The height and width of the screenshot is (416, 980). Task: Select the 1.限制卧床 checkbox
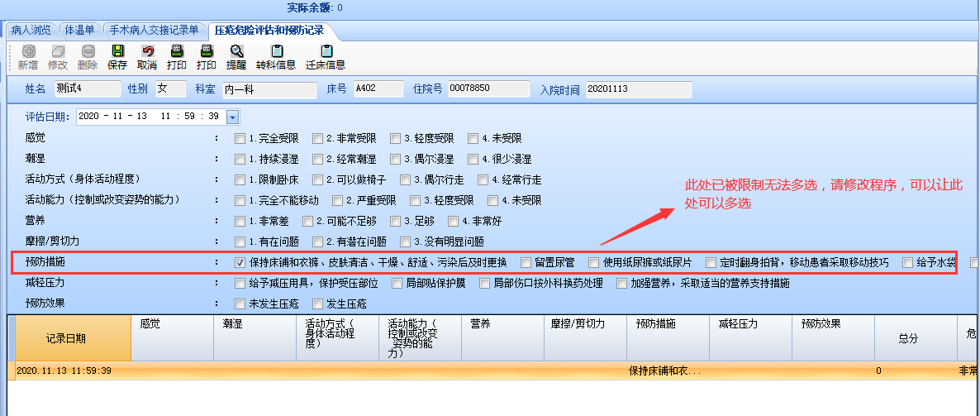point(240,179)
